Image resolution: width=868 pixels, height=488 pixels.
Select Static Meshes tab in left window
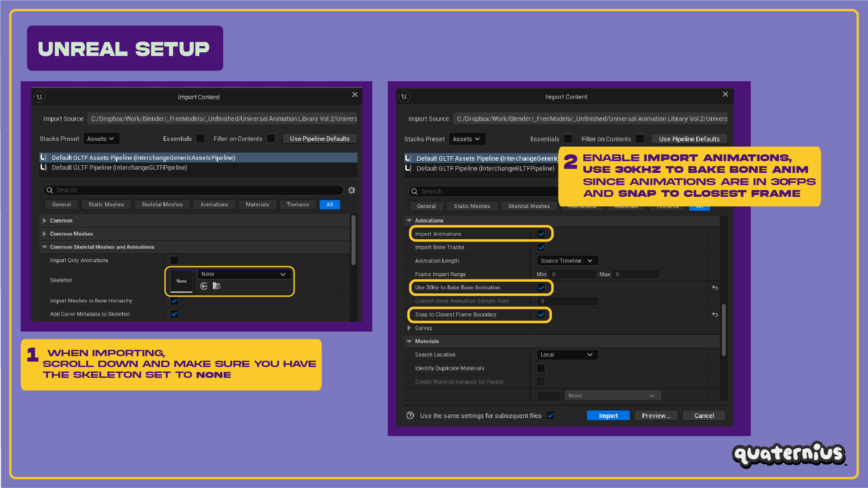[106, 204]
